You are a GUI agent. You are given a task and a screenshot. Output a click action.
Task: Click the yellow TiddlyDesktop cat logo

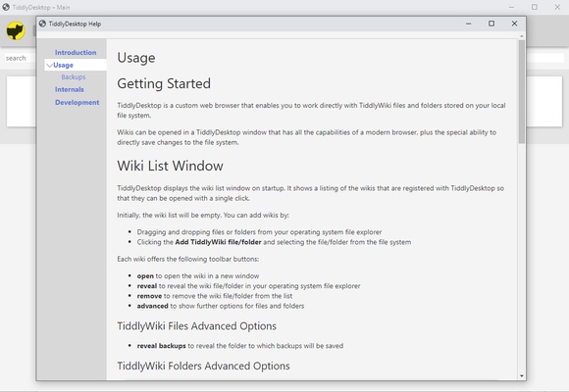pyautogui.click(x=16, y=30)
